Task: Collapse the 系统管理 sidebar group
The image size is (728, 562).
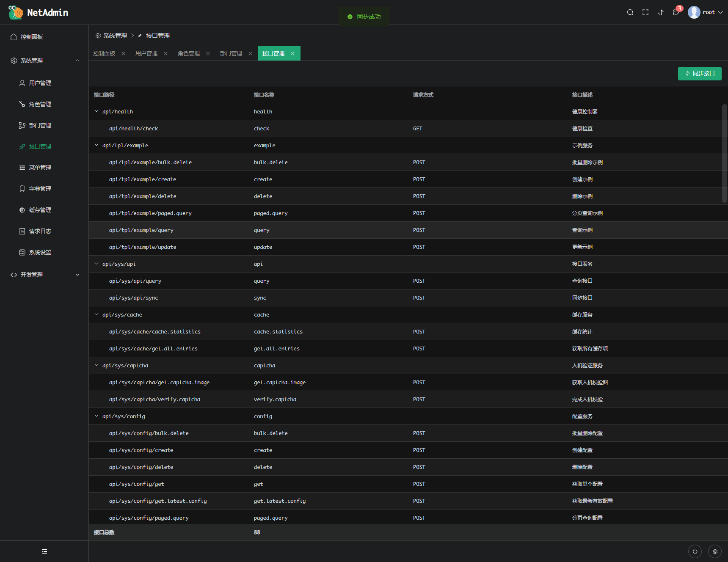Action: pyautogui.click(x=44, y=61)
